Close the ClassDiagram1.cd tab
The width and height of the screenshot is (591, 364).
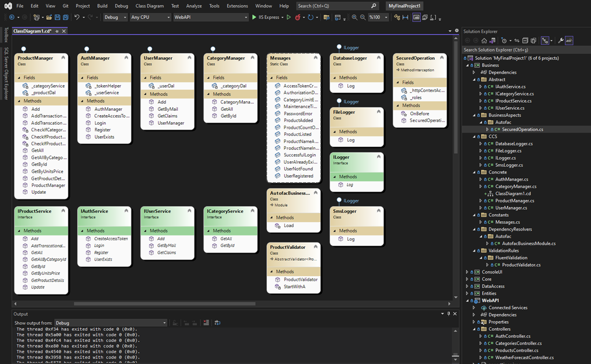64,31
